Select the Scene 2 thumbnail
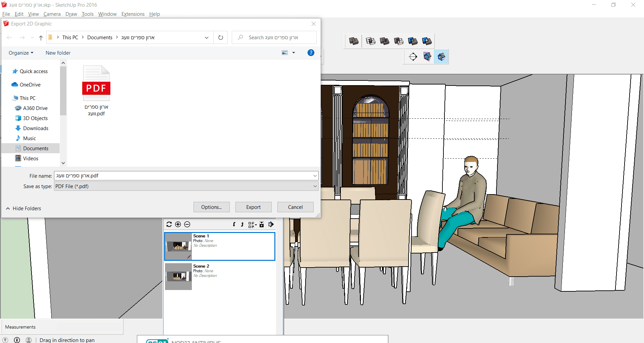The image size is (644, 343). point(178,277)
